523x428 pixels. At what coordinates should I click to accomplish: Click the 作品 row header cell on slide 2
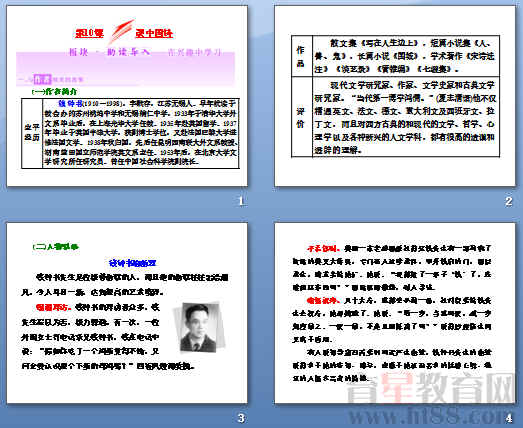click(x=302, y=56)
